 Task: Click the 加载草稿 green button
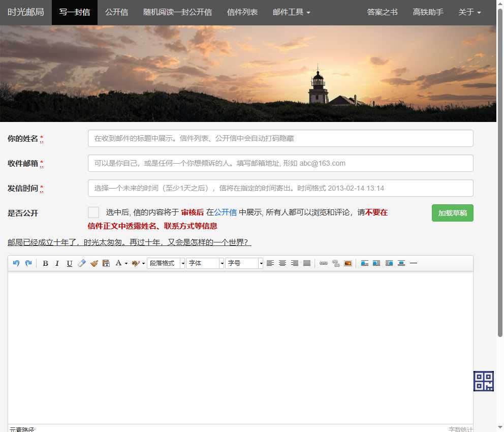tap(452, 213)
